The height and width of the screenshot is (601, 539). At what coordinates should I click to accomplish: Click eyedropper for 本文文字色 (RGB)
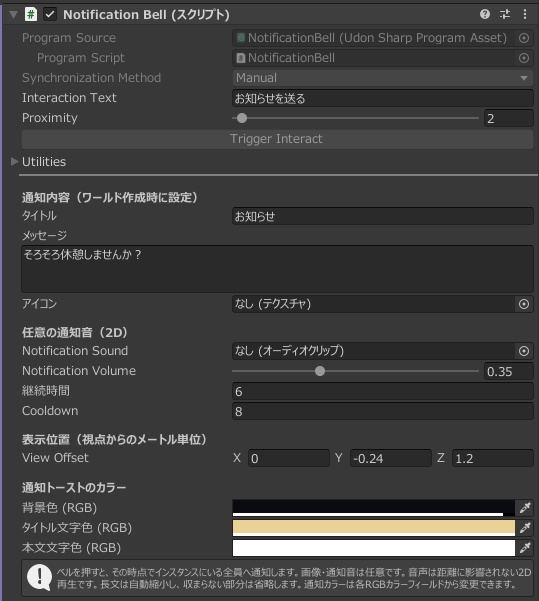[524, 548]
